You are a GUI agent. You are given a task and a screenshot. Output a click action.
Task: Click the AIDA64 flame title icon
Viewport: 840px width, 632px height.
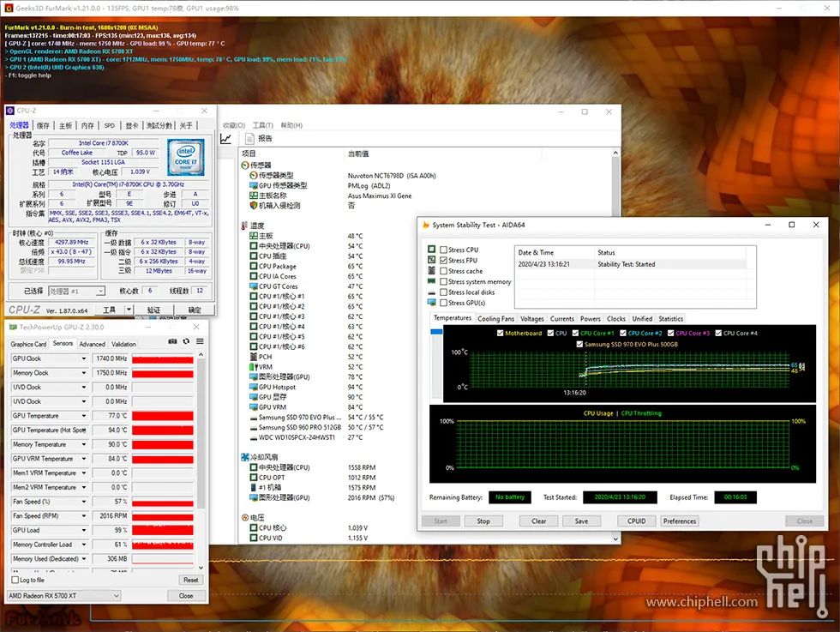click(426, 226)
